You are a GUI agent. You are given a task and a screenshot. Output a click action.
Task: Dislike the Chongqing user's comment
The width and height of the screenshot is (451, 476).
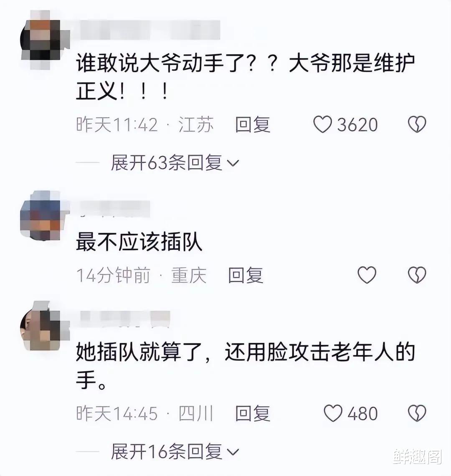click(417, 275)
